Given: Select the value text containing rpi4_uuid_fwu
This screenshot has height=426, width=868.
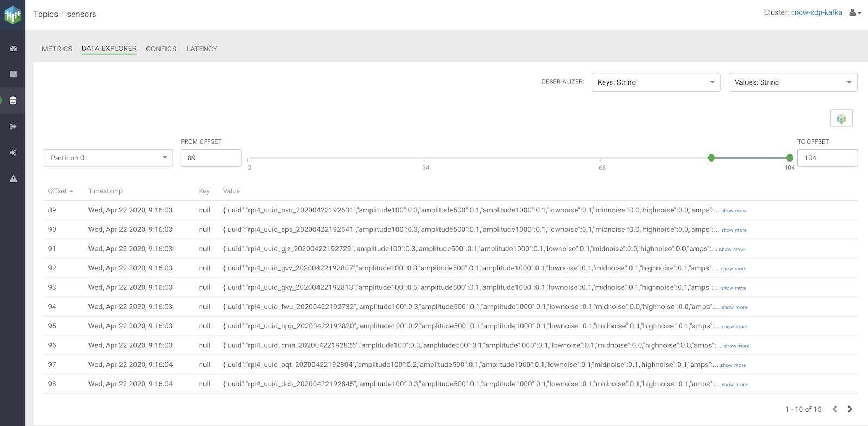Looking at the screenshot, I should point(471,307).
